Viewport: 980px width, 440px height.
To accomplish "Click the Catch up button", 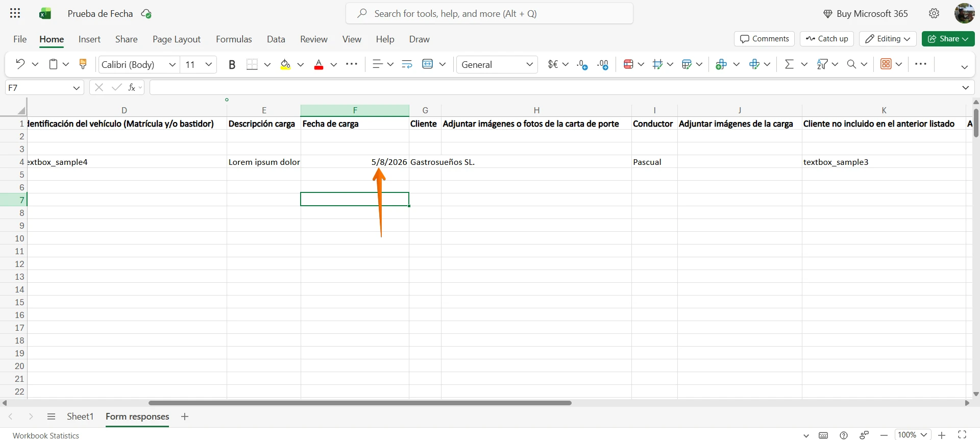I will coord(827,39).
